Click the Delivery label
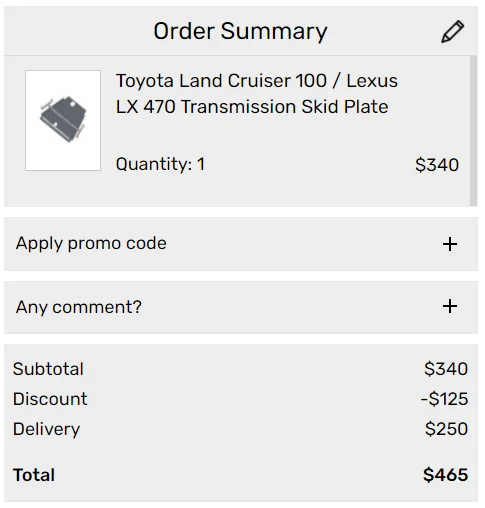The width and height of the screenshot is (485, 508). pos(46,429)
